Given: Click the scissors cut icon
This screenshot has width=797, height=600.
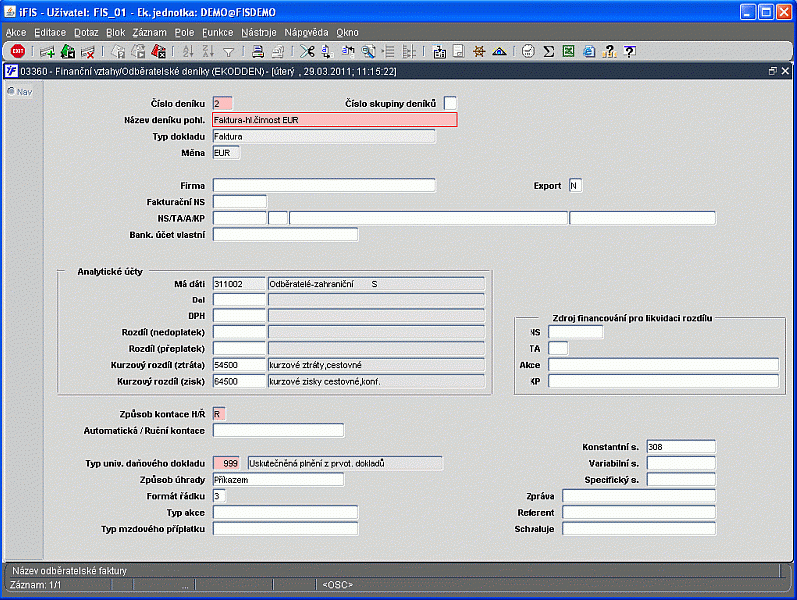Looking at the screenshot, I should coord(308,51).
